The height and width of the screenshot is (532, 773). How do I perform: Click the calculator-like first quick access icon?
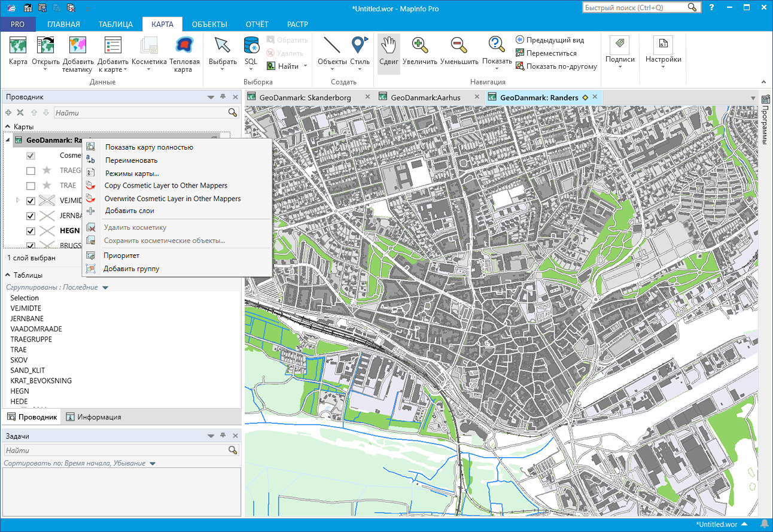(28, 8)
